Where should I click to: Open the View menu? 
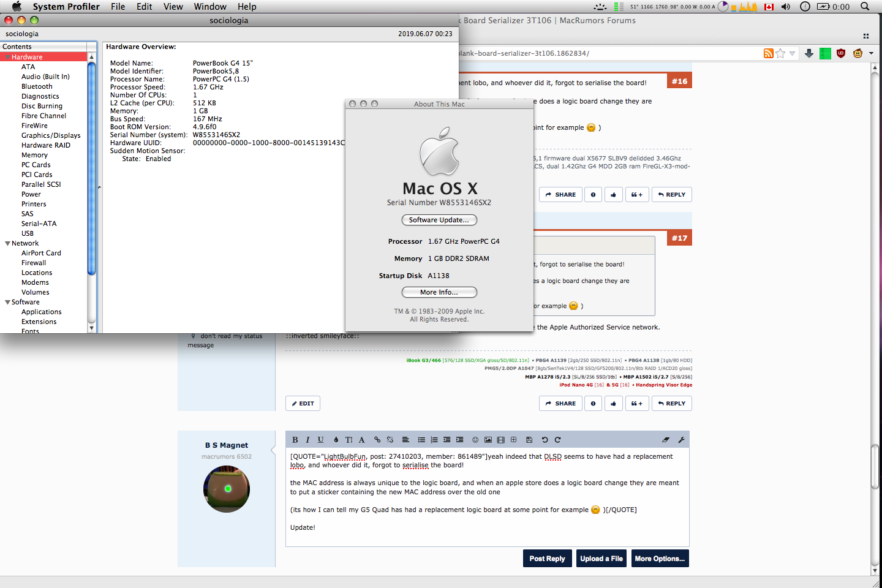pyautogui.click(x=173, y=7)
